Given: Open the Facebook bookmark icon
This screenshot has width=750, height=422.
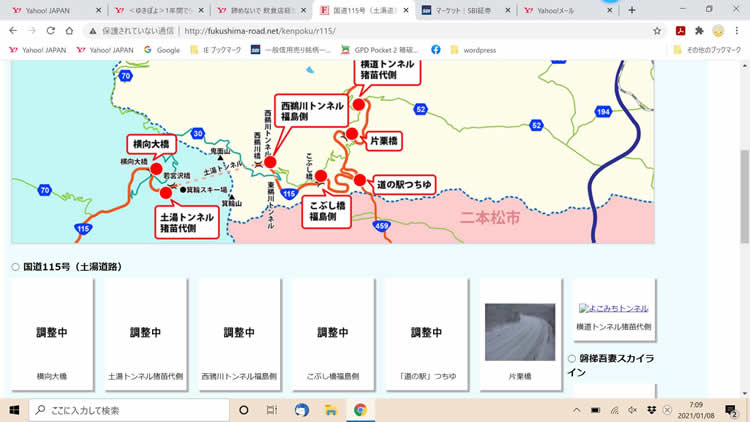Looking at the screenshot, I should coord(436,49).
